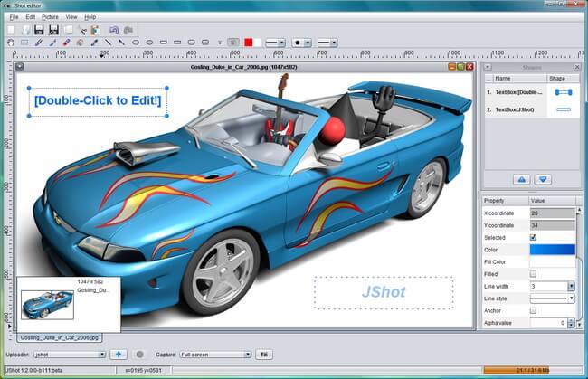Open the Help menu
Image resolution: width=588 pixels, height=379 pixels.
[90, 17]
